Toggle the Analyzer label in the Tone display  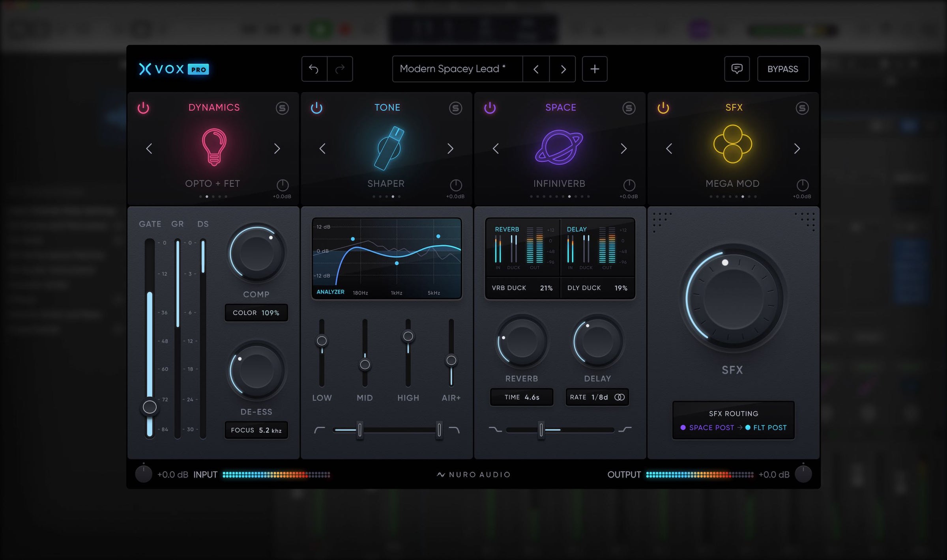click(x=330, y=292)
